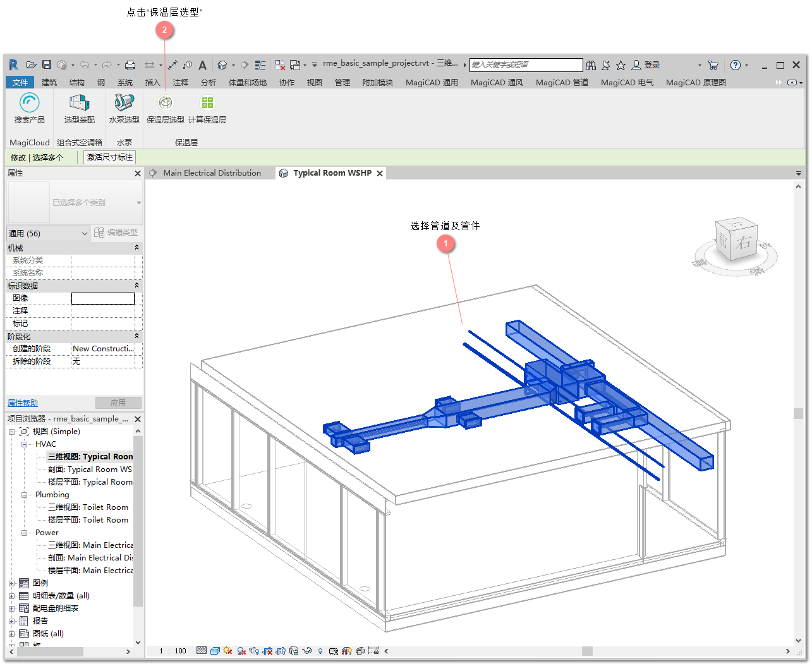Expand the 图例 tree node

11,583
